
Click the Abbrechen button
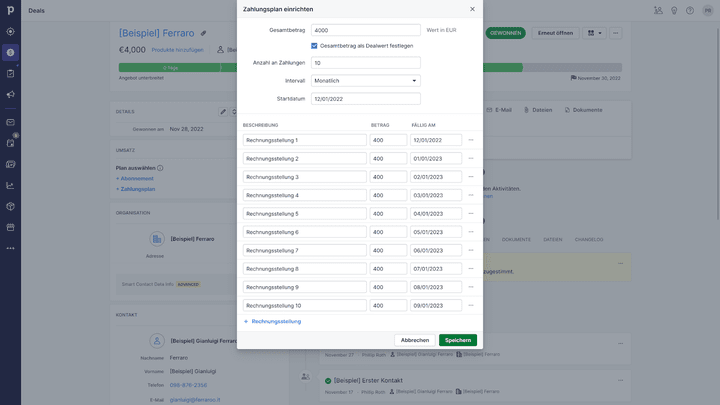pos(414,340)
